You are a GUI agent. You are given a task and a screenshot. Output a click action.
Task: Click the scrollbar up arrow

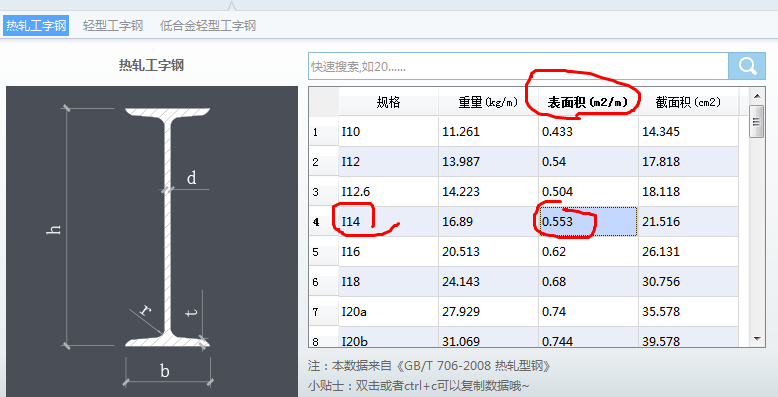[757, 95]
